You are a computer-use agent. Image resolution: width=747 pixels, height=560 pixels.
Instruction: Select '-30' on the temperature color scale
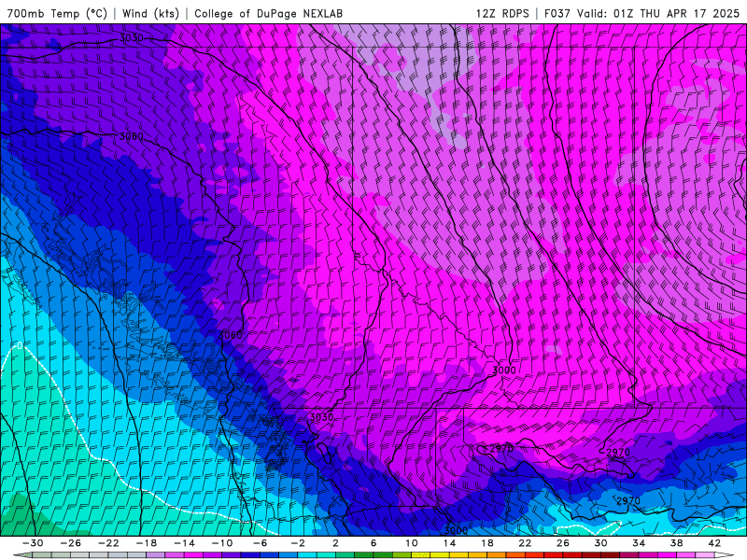[33, 543]
